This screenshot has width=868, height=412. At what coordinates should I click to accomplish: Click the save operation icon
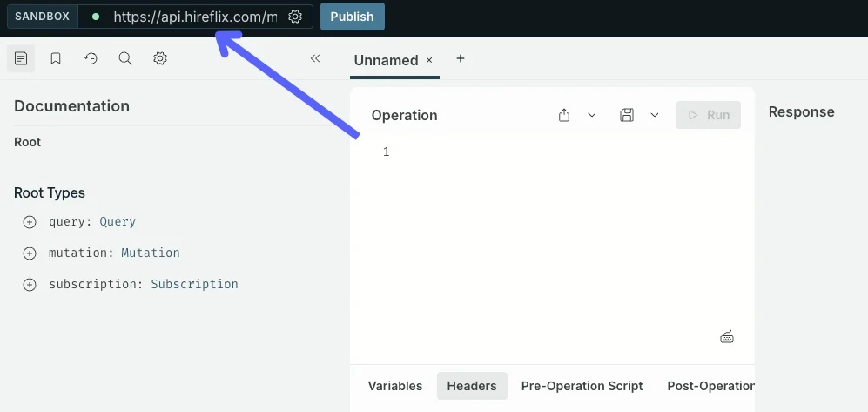[627, 115]
